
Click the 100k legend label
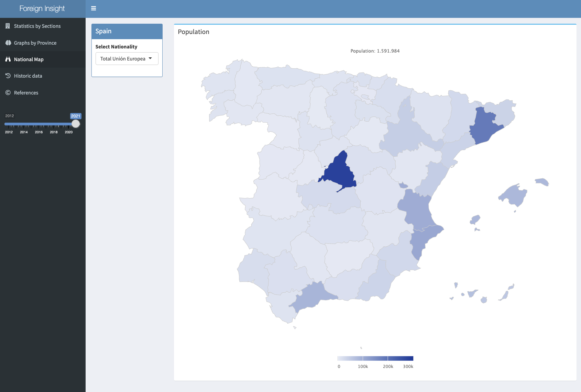[363, 367]
